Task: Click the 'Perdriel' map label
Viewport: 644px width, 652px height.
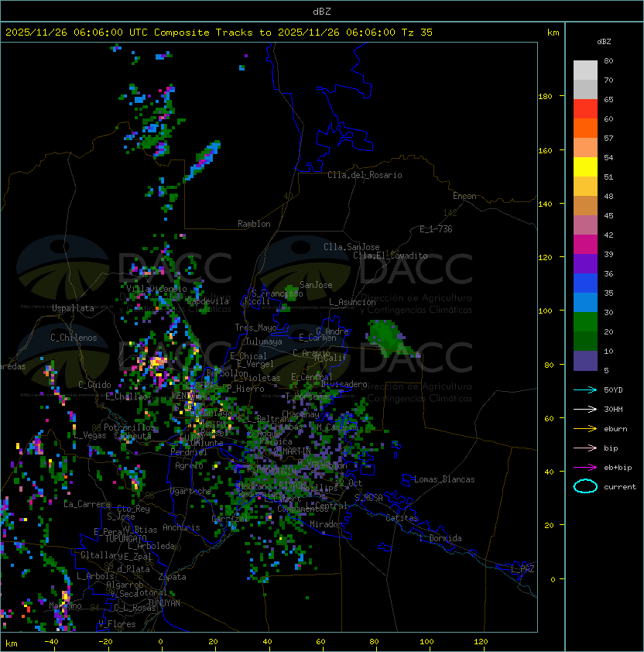Action: (x=188, y=452)
